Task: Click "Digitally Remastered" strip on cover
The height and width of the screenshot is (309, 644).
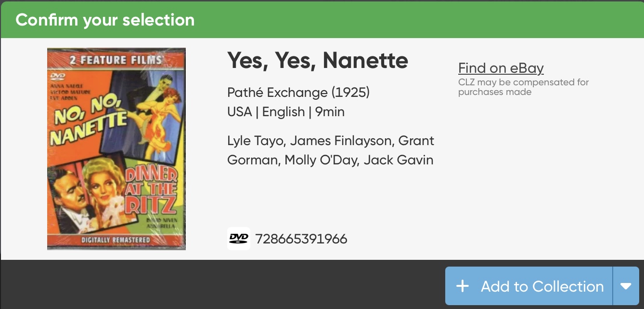Action: (x=116, y=240)
